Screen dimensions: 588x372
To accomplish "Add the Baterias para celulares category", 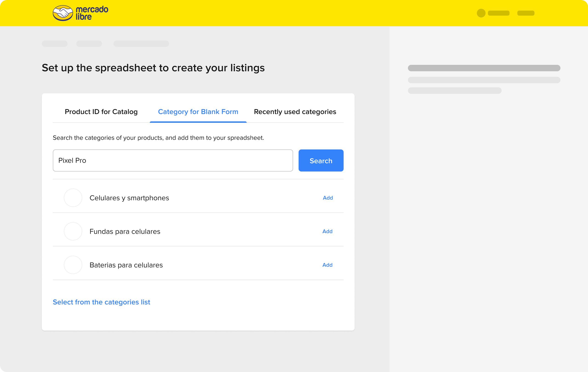I will [x=327, y=265].
